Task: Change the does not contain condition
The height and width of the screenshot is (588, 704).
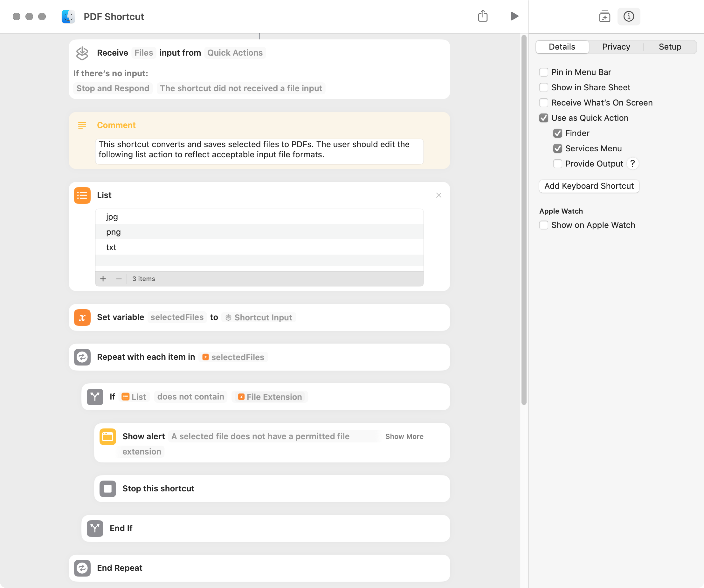Action: click(190, 397)
